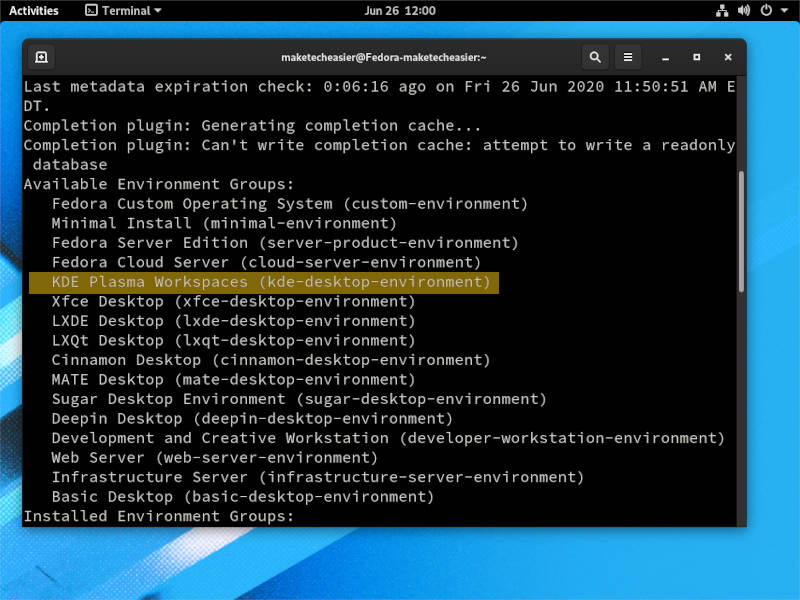800x600 pixels.
Task: Click the window restore icon
Action: pos(697,57)
